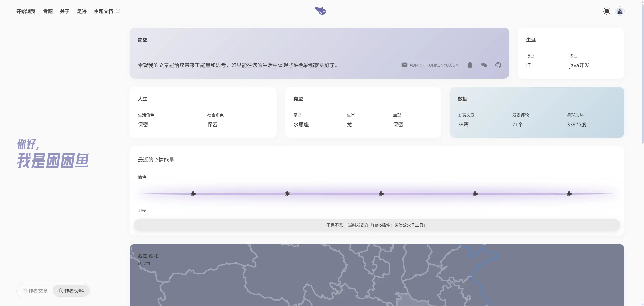Click the QQ penguin contact icon

point(470,65)
